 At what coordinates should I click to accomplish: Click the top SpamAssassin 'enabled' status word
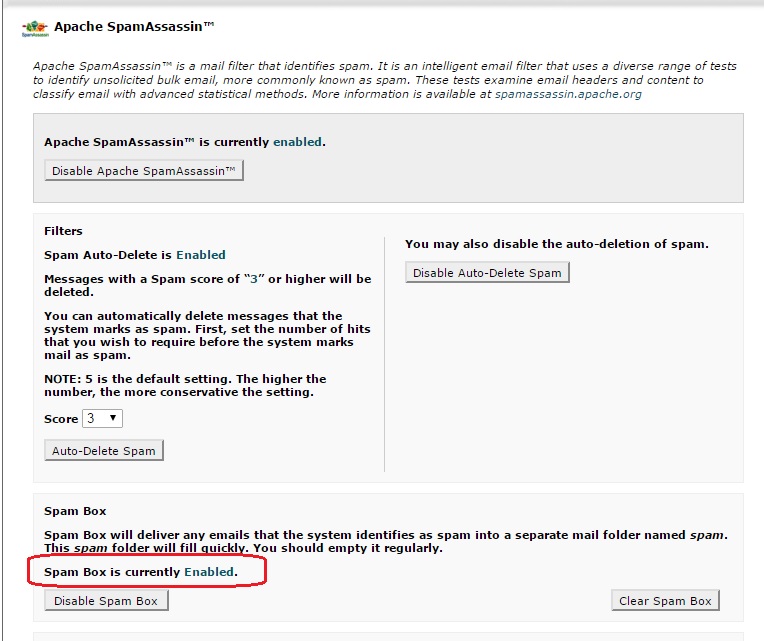click(297, 142)
